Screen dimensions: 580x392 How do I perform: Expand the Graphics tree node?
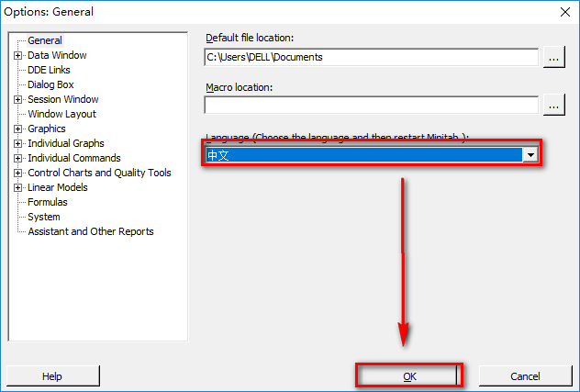(17, 129)
